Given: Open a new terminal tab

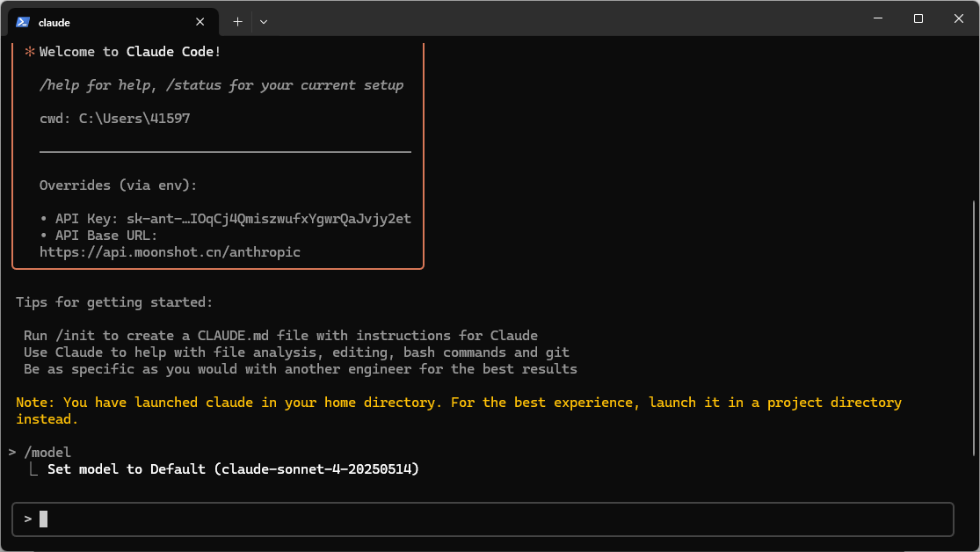Looking at the screenshot, I should (237, 22).
